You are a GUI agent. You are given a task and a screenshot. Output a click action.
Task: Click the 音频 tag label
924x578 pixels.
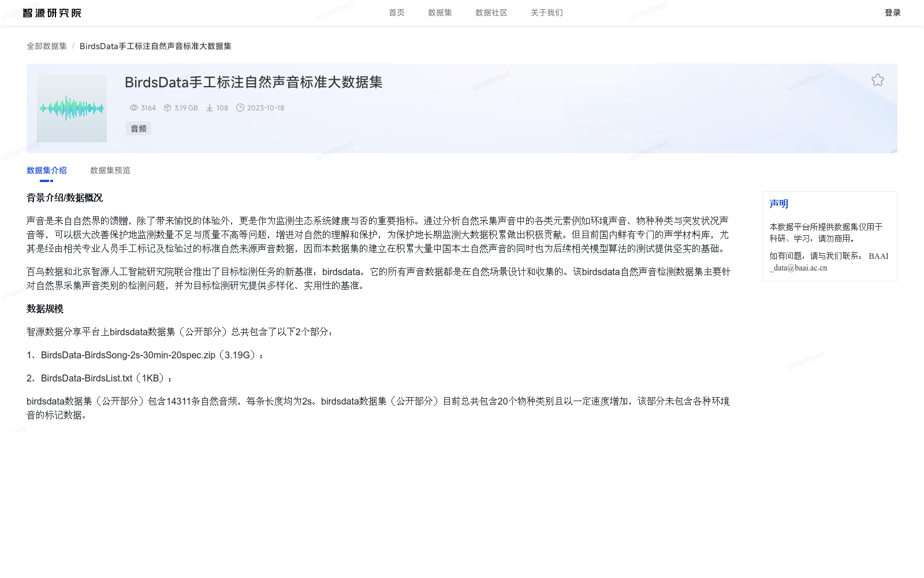(139, 128)
